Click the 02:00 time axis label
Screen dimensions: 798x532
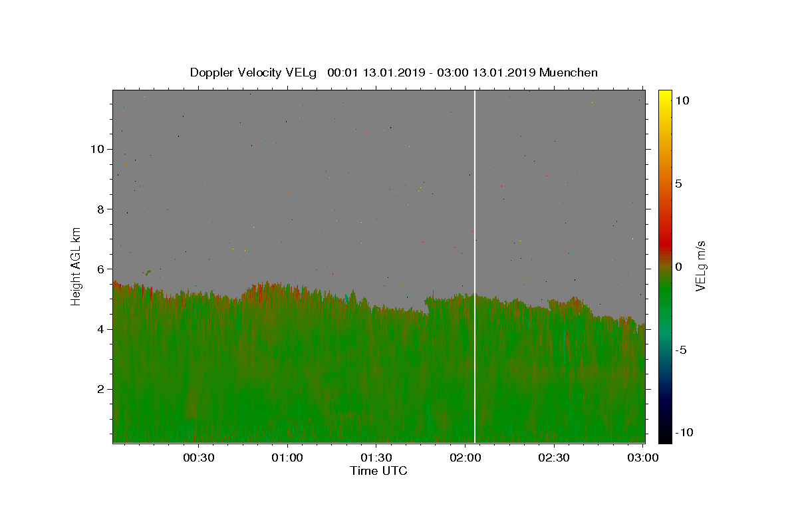(x=465, y=458)
